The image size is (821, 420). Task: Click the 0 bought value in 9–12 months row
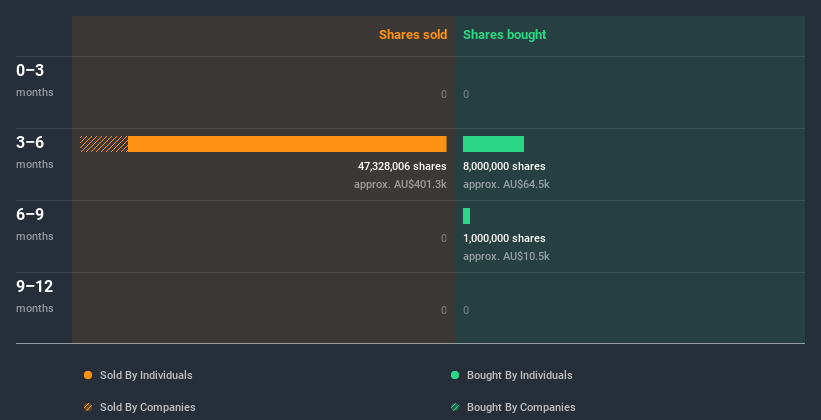pyautogui.click(x=466, y=310)
